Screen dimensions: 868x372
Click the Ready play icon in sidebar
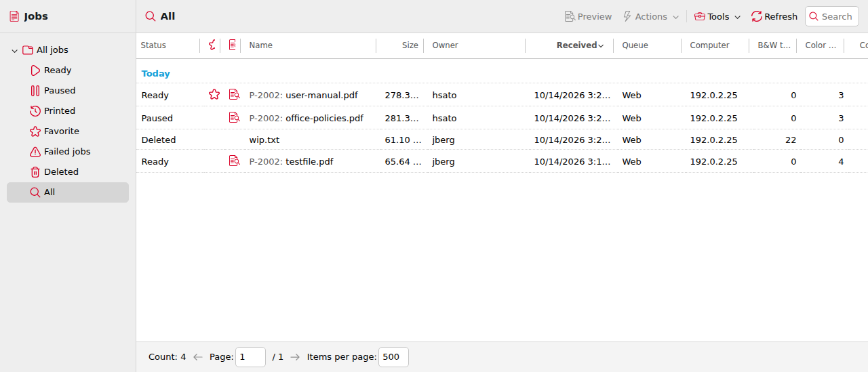35,70
